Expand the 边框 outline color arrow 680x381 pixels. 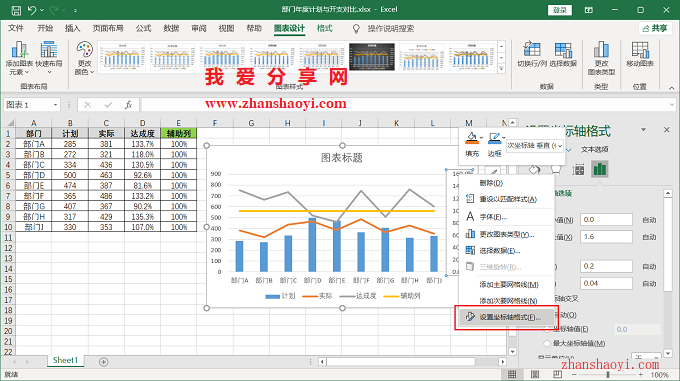[x=503, y=138]
